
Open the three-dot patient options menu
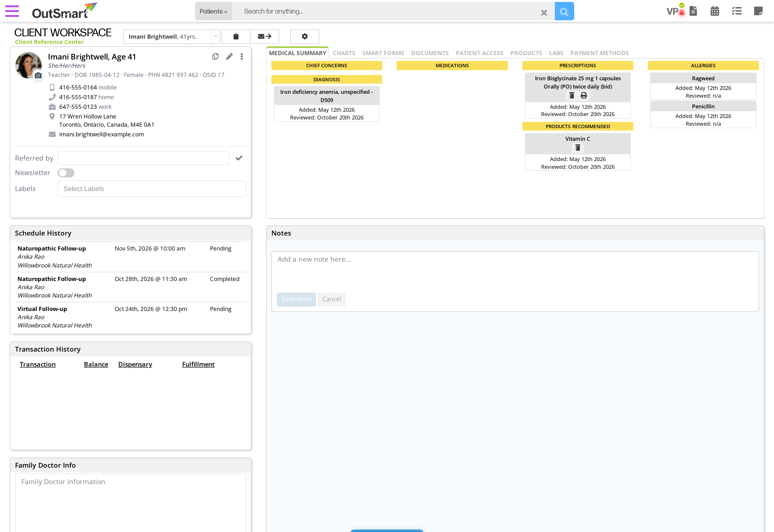pyautogui.click(x=242, y=57)
